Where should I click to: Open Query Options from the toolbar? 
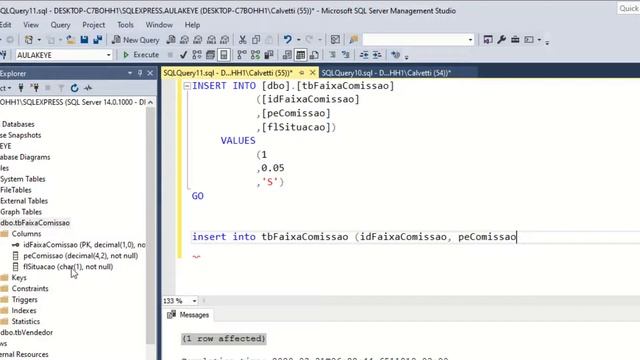tap(210, 55)
